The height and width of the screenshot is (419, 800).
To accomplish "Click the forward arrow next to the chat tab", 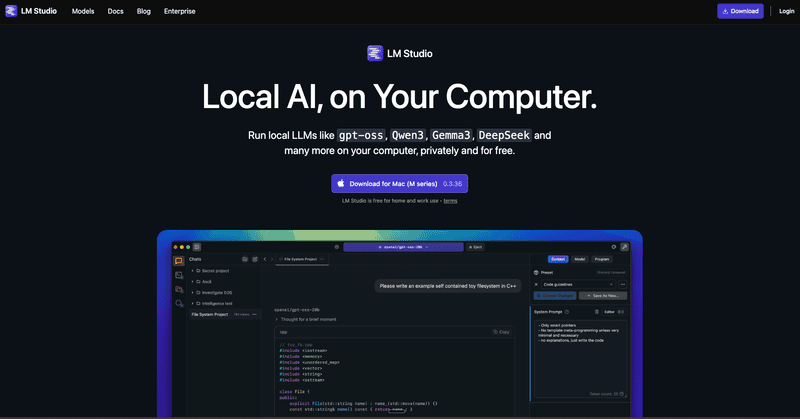I will pyautogui.click(x=271, y=259).
